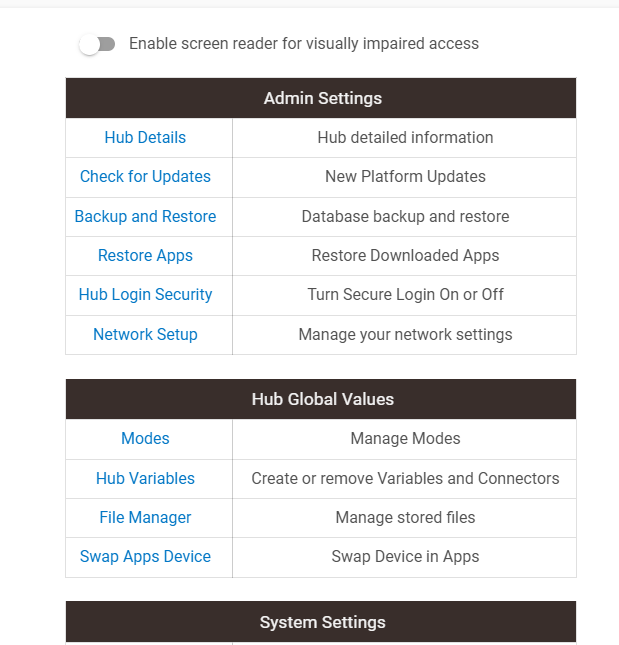Open the Hub Details link
Screen dimensions: 619x645
tap(145, 137)
